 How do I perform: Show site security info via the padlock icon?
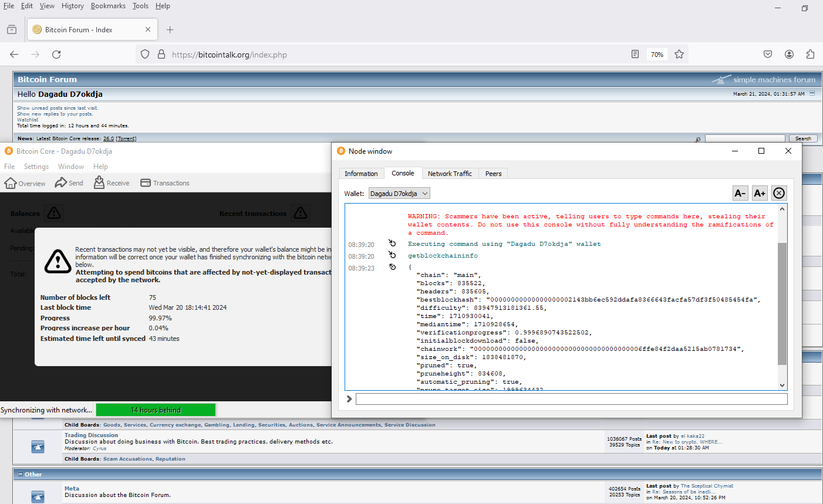pos(161,55)
